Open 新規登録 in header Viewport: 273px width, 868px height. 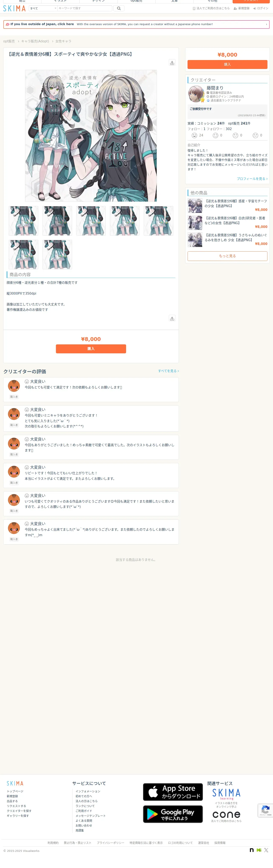[x=242, y=9]
